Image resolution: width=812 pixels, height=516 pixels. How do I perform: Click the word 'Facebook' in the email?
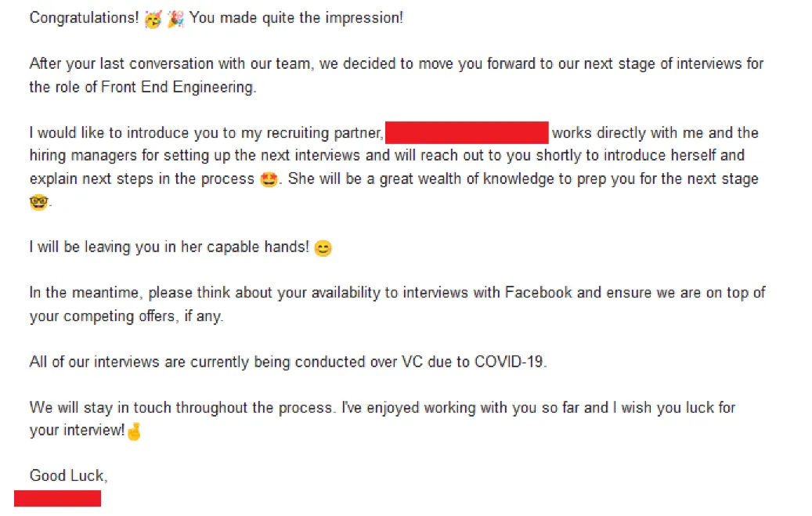[x=539, y=293]
